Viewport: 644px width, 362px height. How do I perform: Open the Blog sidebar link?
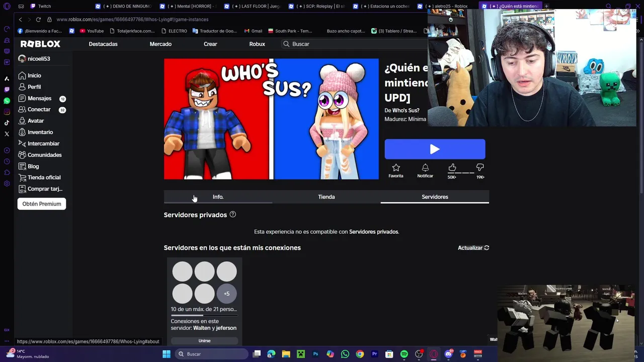coord(29,166)
